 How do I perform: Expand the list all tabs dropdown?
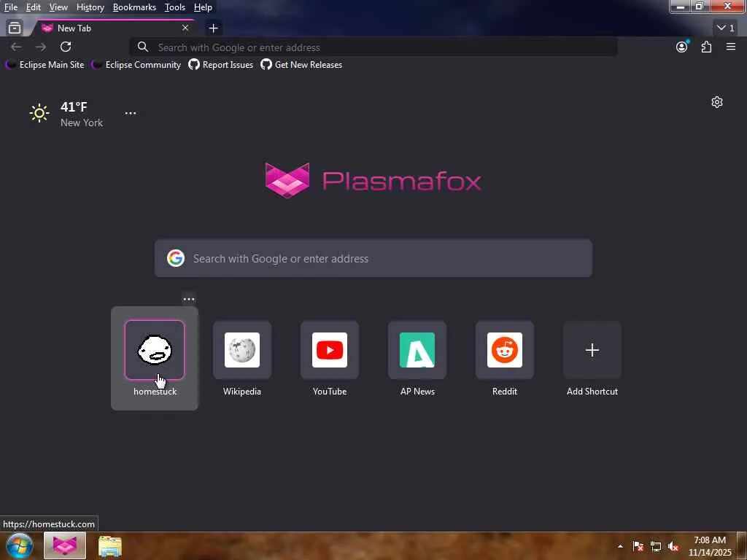coord(726,28)
